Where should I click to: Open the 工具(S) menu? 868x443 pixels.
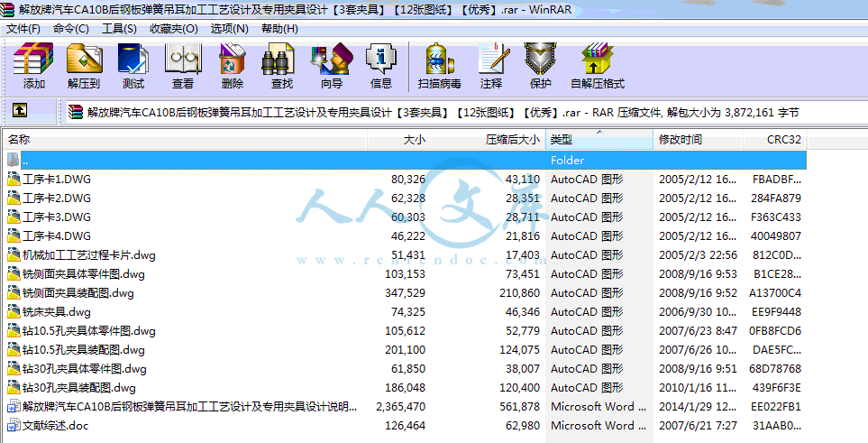pos(119,29)
